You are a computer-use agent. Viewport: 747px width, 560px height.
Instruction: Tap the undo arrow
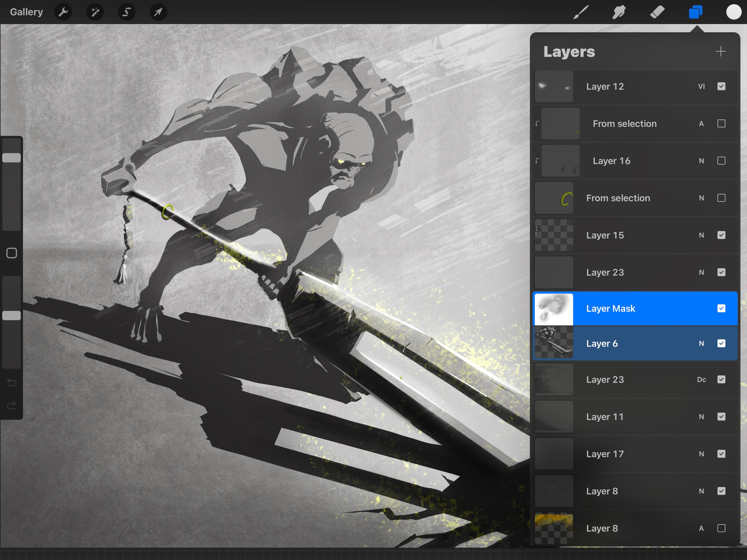pyautogui.click(x=11, y=382)
